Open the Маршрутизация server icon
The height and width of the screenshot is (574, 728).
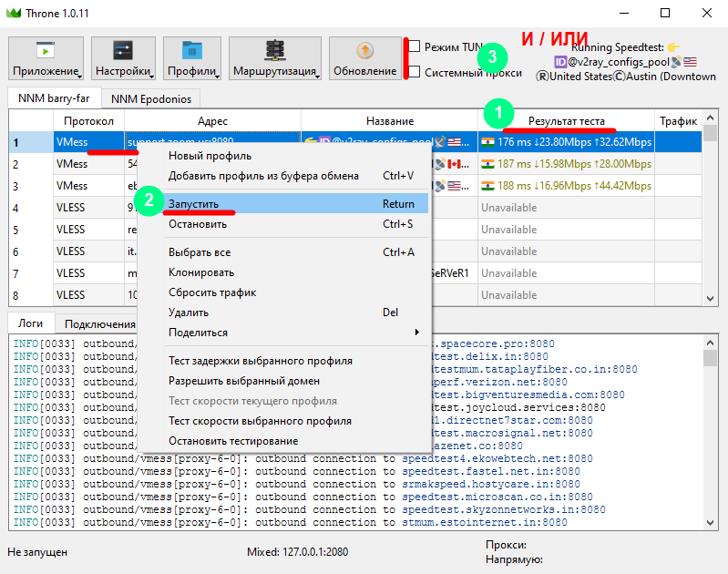point(274,51)
